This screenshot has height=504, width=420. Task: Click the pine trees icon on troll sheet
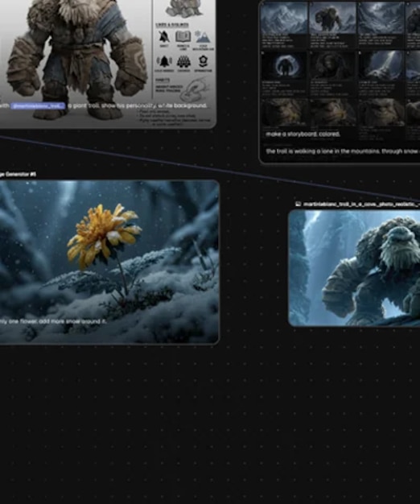click(183, 61)
